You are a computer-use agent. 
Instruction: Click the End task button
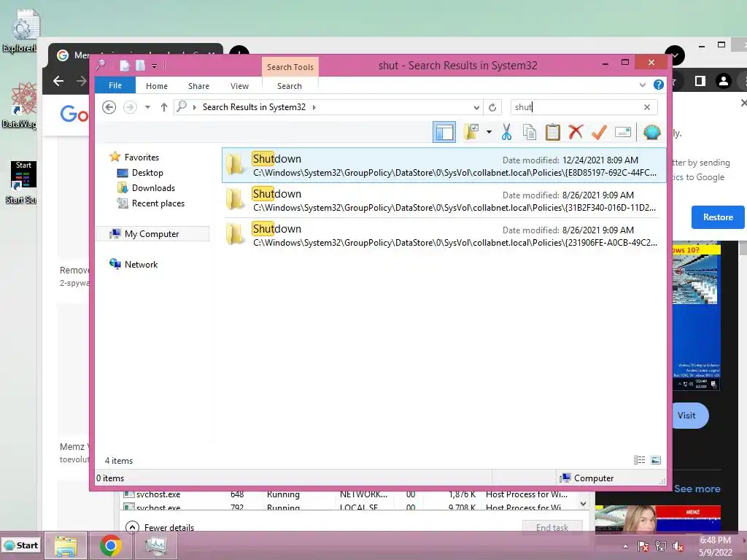point(552,528)
